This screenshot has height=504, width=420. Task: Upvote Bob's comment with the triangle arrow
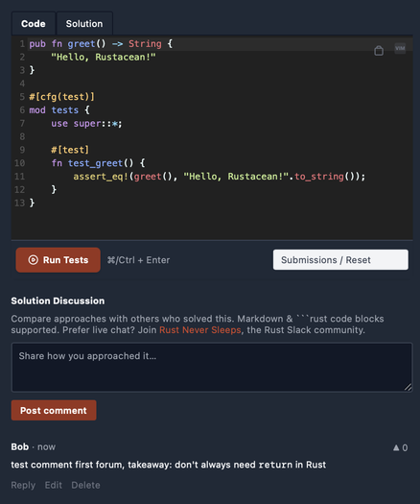pyautogui.click(x=396, y=447)
